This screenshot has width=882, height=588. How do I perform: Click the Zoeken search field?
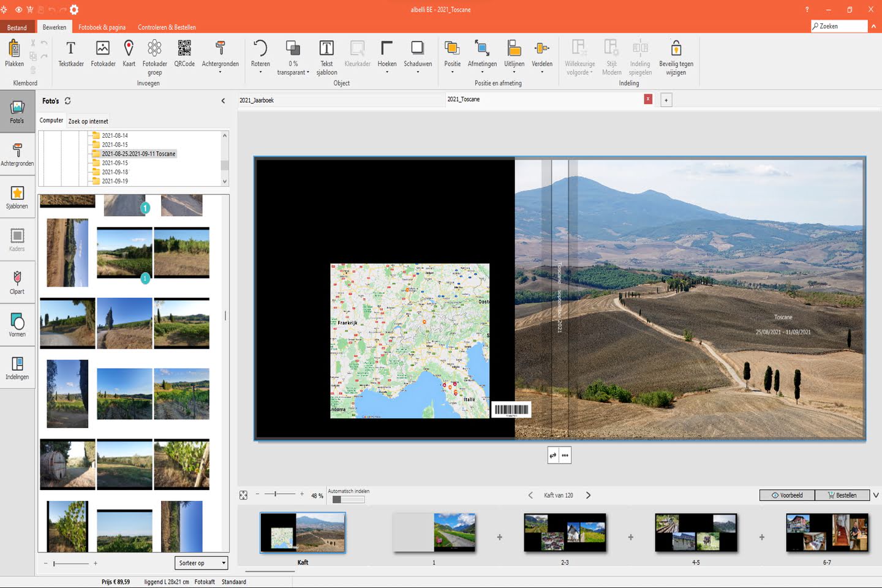click(839, 26)
